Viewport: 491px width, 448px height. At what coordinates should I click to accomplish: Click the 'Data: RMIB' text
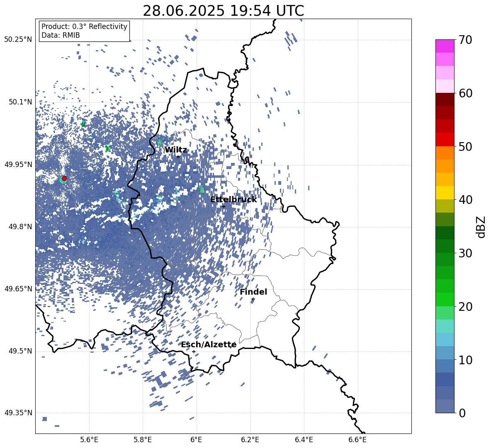tap(61, 35)
